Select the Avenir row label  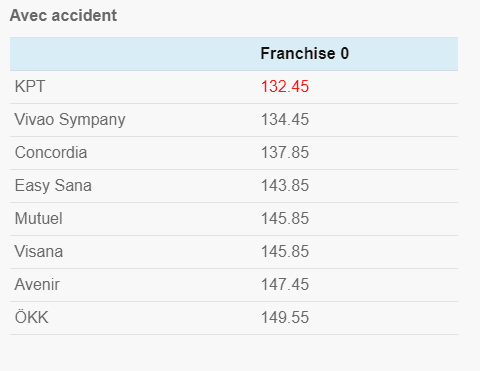[37, 285]
